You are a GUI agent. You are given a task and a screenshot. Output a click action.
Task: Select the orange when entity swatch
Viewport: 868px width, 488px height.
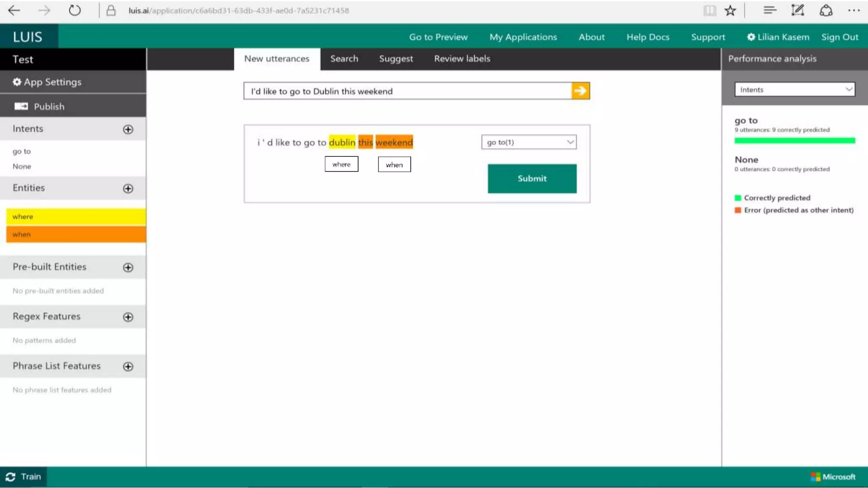[76, 234]
